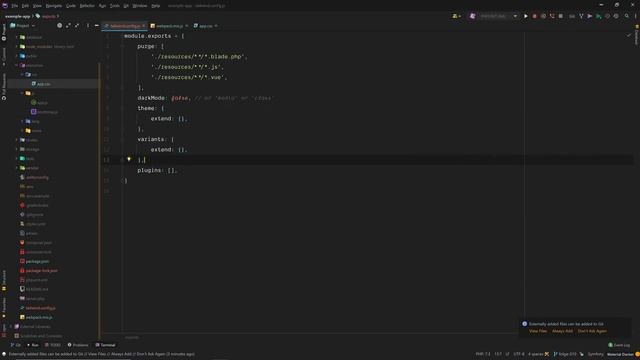640x360 pixels.
Task: Open the Help menu
Action: tap(156, 6)
